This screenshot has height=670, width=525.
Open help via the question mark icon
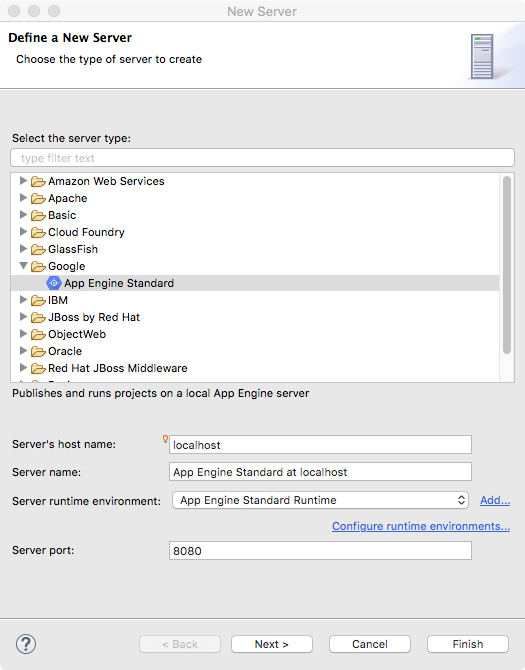(26, 644)
